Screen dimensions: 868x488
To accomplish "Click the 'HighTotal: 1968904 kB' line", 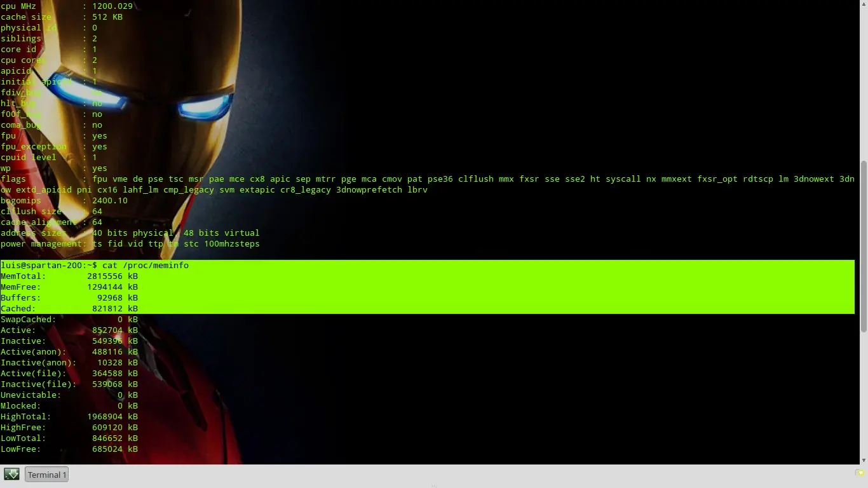I will point(69,417).
